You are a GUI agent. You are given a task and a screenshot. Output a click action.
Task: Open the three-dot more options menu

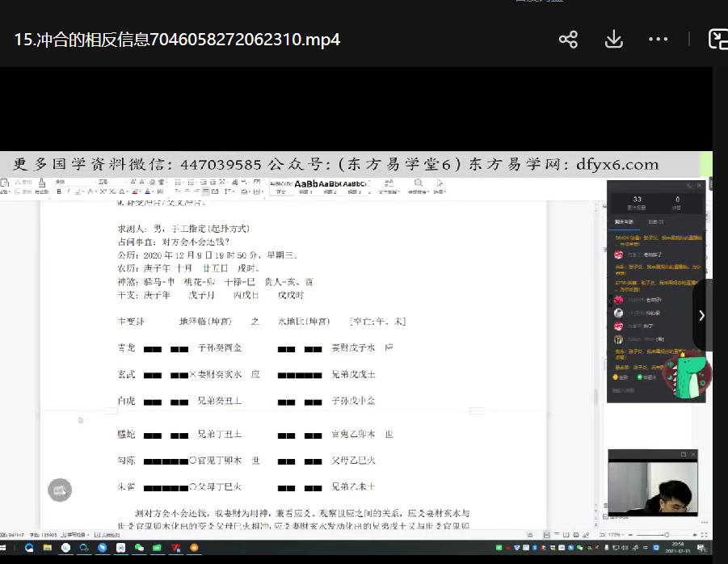658,40
